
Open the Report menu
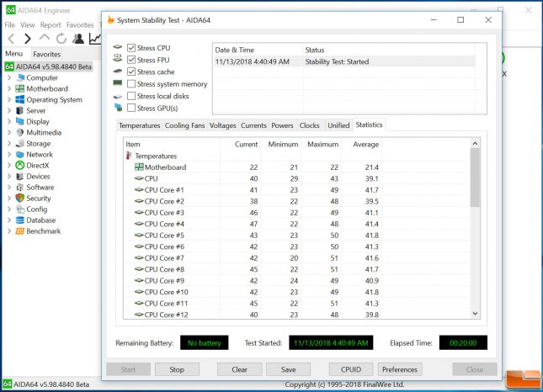point(51,25)
